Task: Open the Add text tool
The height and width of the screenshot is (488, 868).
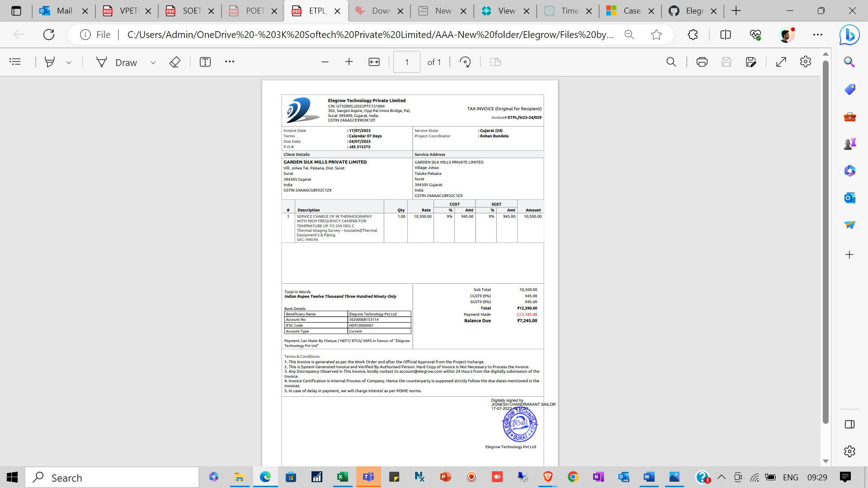Action: coord(205,62)
